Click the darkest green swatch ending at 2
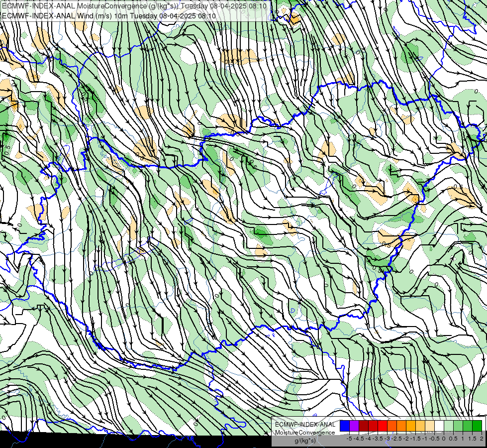The width and height of the screenshot is (487, 448). 477,426
